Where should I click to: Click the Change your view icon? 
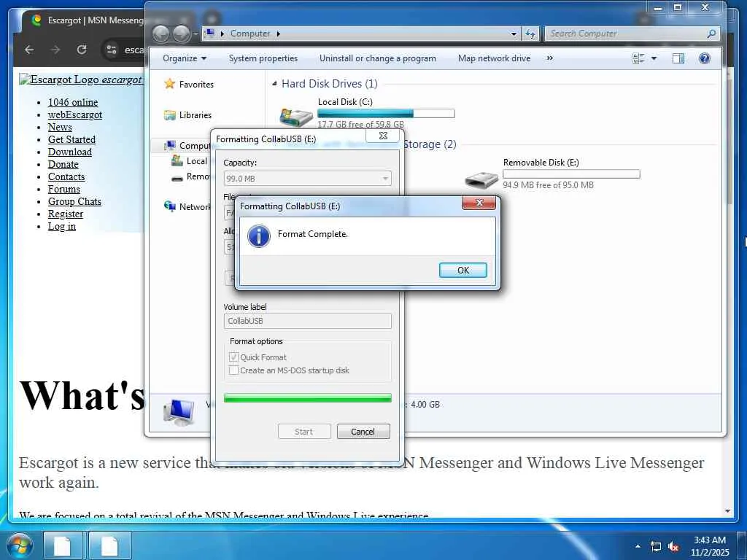pos(638,58)
